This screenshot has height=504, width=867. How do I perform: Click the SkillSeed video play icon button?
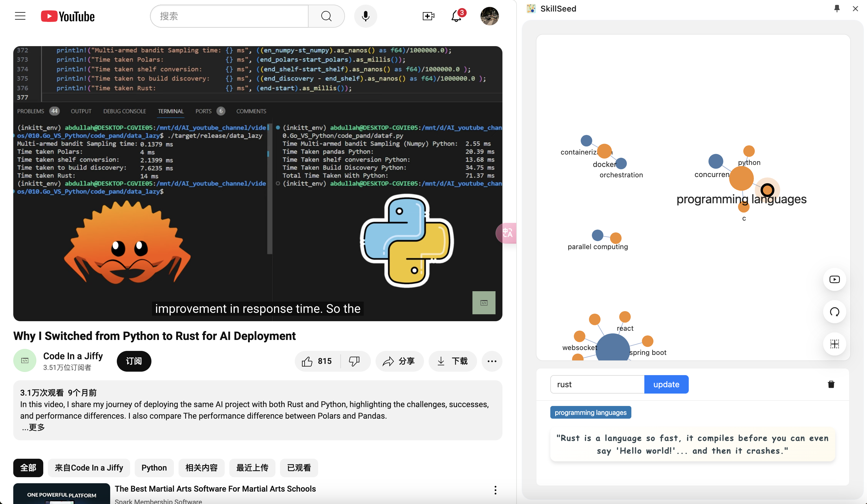click(834, 279)
